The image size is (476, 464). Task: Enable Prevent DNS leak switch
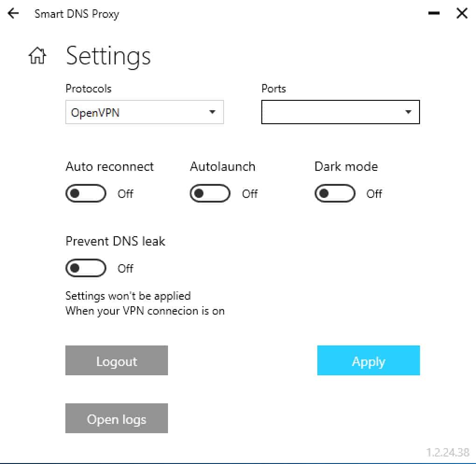point(86,268)
